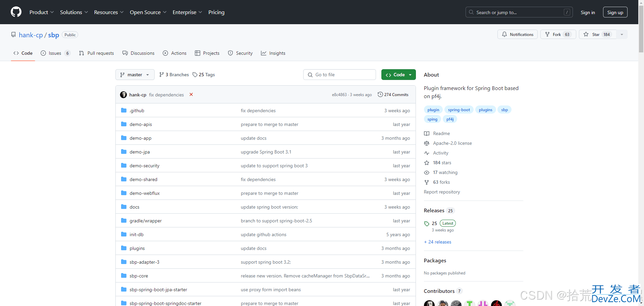Screen dimensions: 644x306
Task: Open the Projects tab
Action: coord(207,53)
